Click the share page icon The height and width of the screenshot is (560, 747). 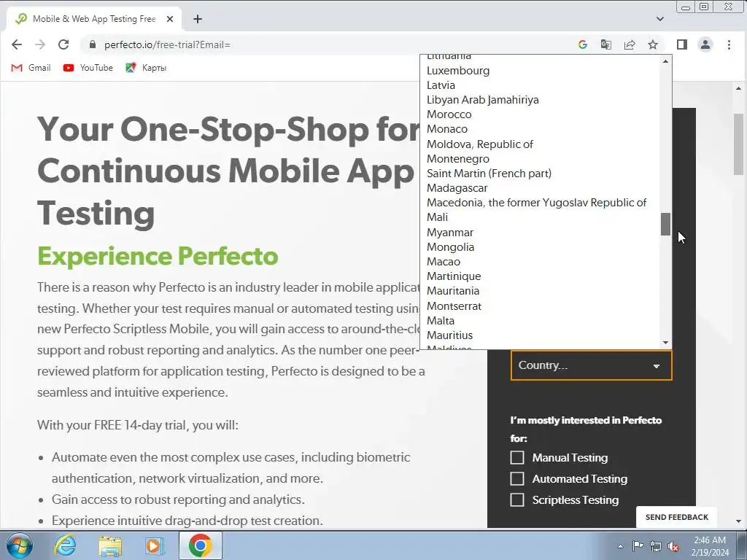click(x=630, y=44)
